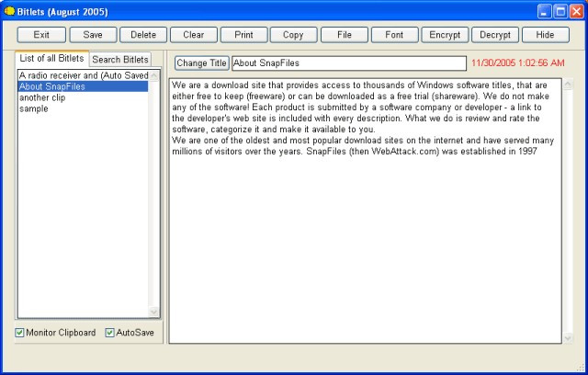
Task: Click the Exit button
Action: pyautogui.click(x=41, y=35)
